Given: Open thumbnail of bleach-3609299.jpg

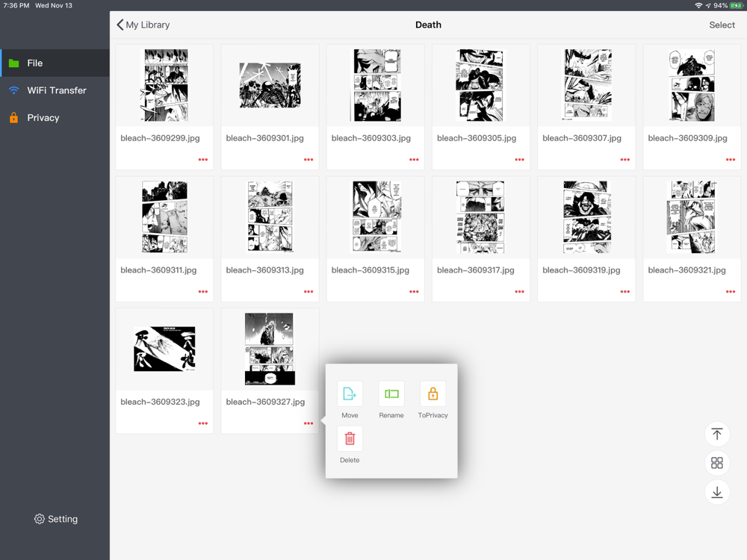Looking at the screenshot, I should 165,85.
